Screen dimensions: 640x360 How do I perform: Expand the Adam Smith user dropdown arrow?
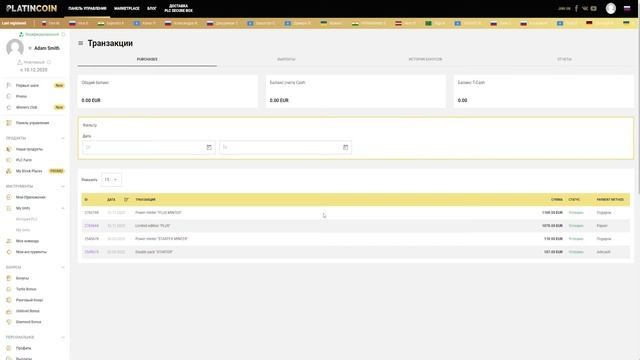[30, 48]
